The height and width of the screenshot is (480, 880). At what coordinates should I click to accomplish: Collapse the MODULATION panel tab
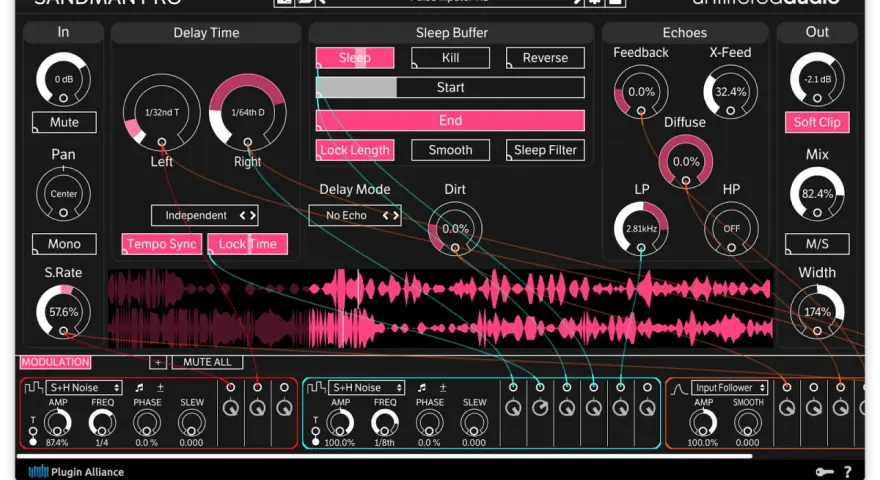[56, 362]
